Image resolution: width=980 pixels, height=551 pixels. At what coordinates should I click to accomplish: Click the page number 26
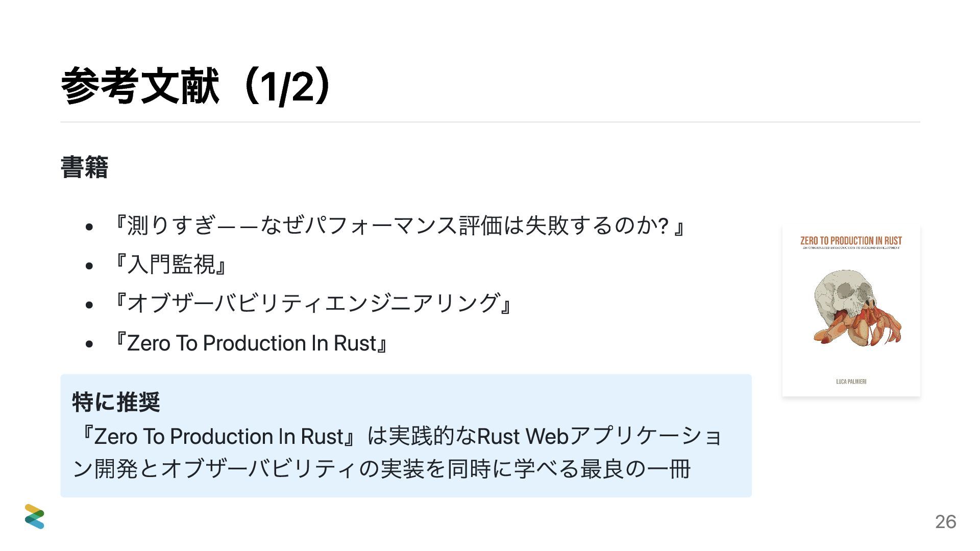click(x=945, y=522)
